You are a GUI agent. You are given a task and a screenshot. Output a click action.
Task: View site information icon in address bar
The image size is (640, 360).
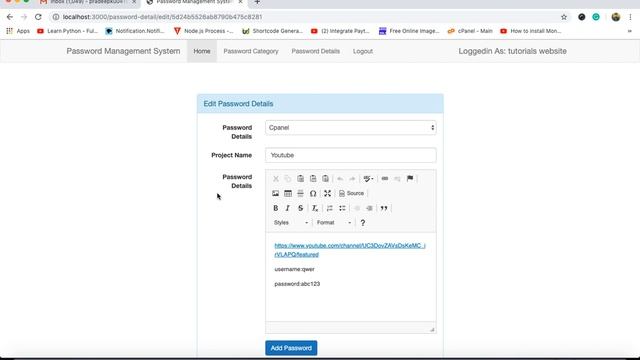[x=56, y=17]
